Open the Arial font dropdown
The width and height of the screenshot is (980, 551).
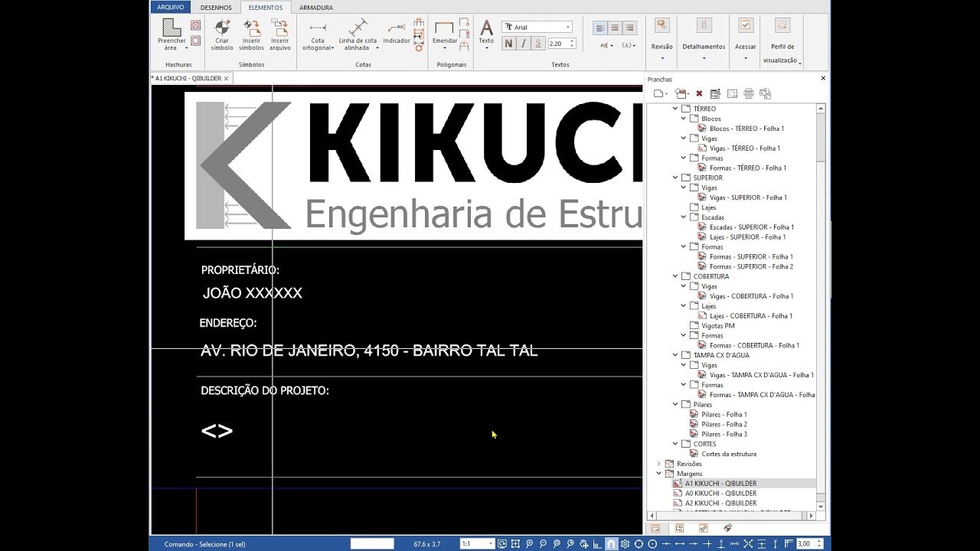coord(567,27)
